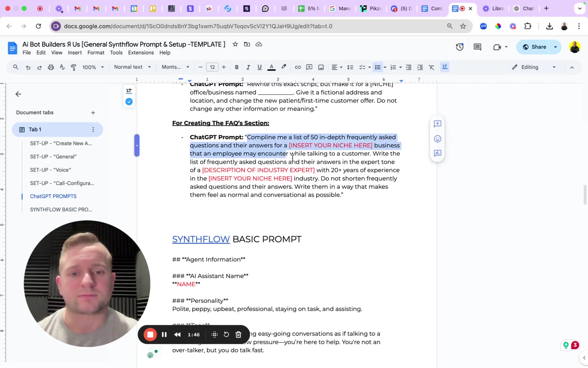Decrease font size with minus button

[x=200, y=67]
